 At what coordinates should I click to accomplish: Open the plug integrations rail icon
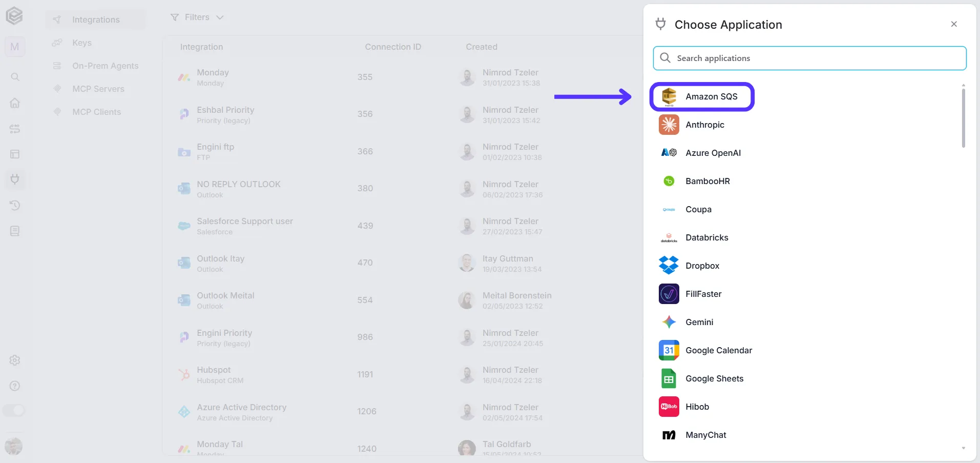(15, 179)
